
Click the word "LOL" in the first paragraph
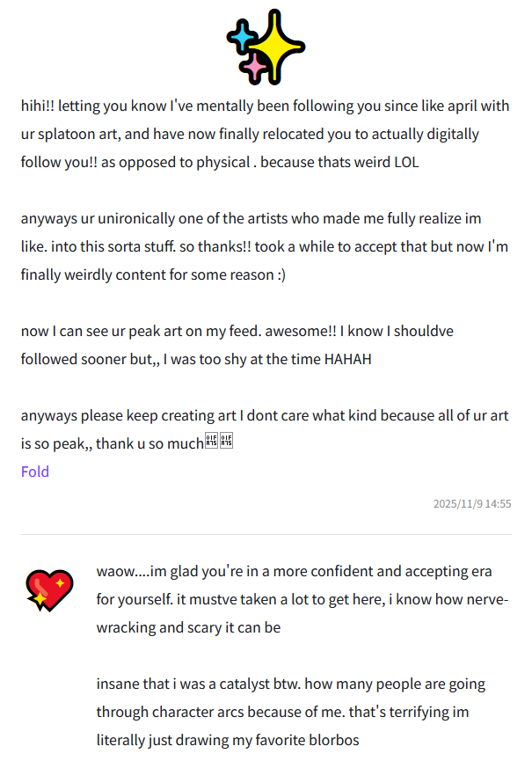pos(406,163)
